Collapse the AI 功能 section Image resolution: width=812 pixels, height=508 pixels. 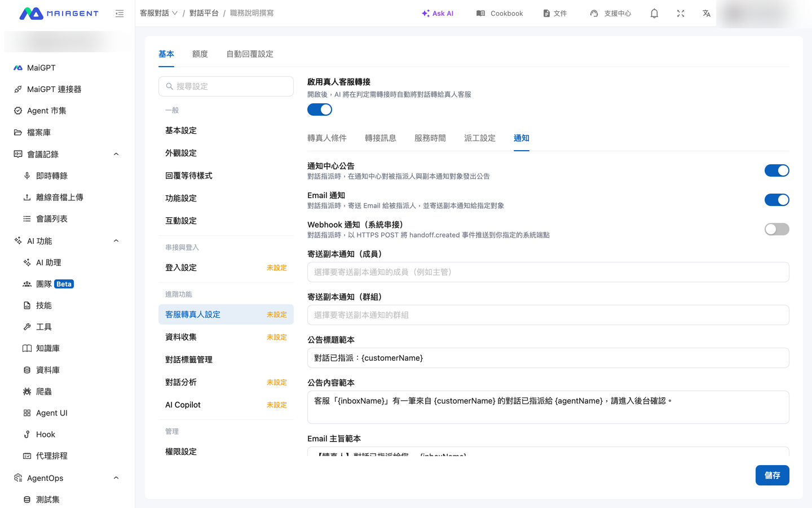[x=116, y=241]
